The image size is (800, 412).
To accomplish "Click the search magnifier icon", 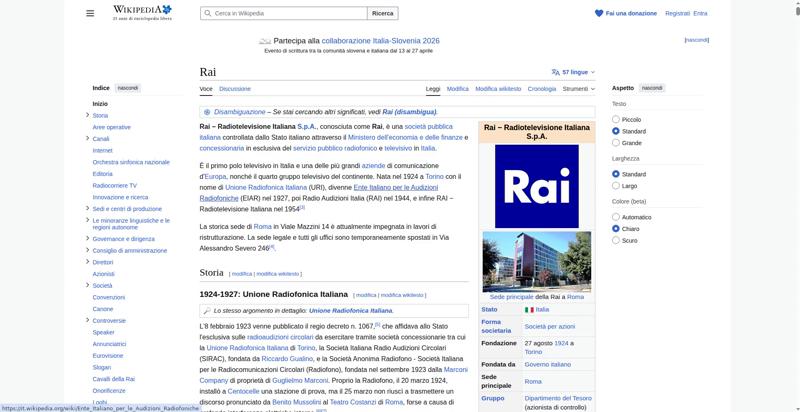I will click(x=206, y=13).
